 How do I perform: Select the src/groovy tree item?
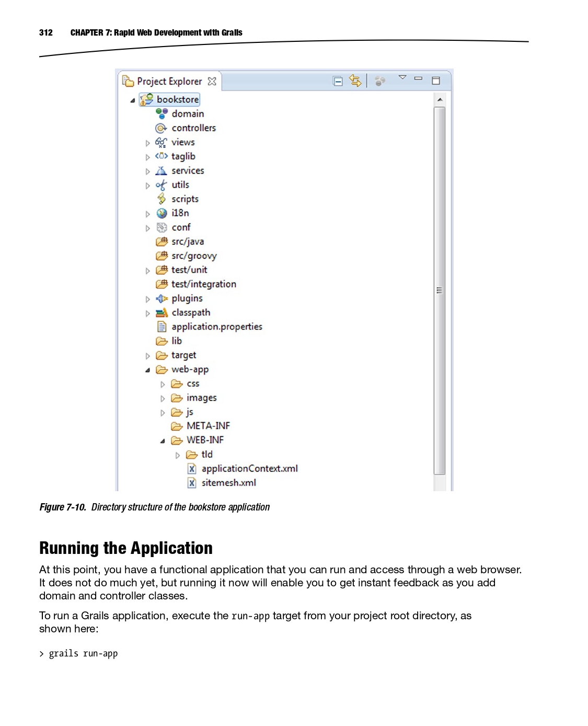click(194, 256)
